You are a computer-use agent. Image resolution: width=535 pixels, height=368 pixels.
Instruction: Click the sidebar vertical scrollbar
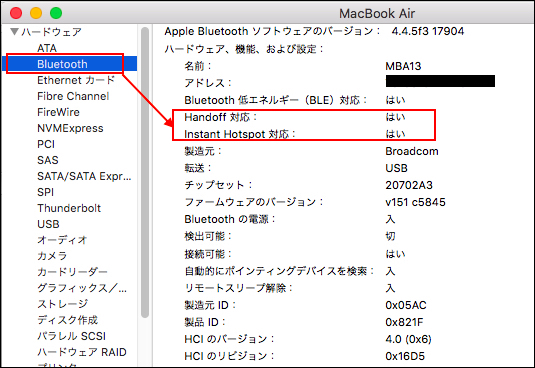pyautogui.click(x=145, y=172)
